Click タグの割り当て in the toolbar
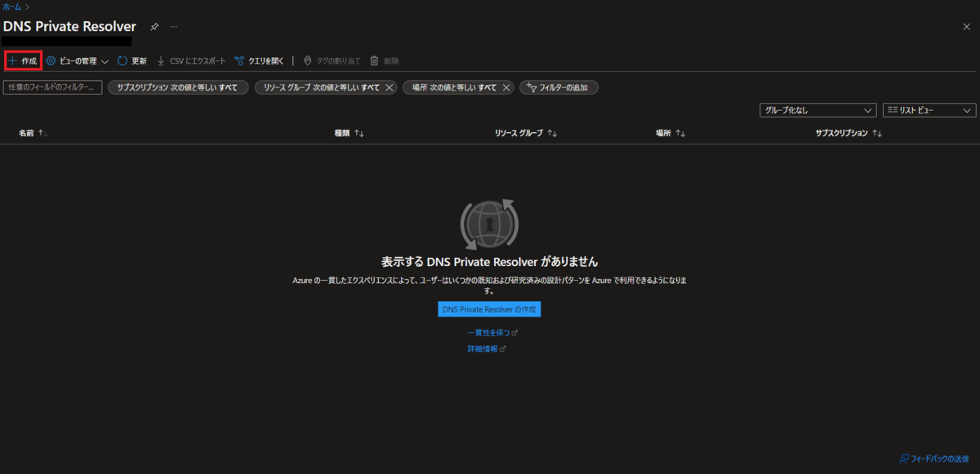Image resolution: width=980 pixels, height=474 pixels. tap(332, 61)
